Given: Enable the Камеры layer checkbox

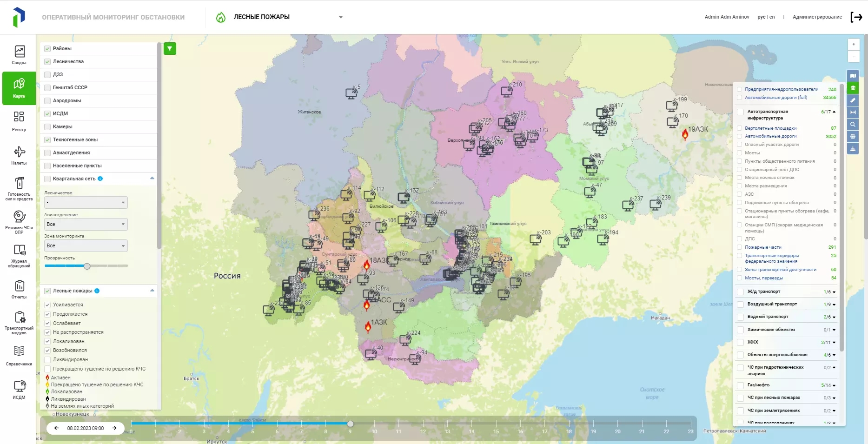Looking at the screenshot, I should coord(47,127).
